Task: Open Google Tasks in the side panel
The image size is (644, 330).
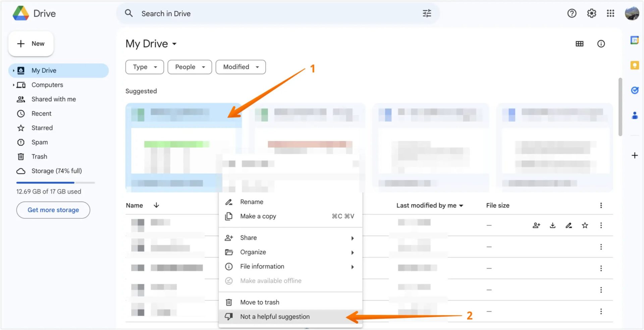Action: pyautogui.click(x=635, y=90)
